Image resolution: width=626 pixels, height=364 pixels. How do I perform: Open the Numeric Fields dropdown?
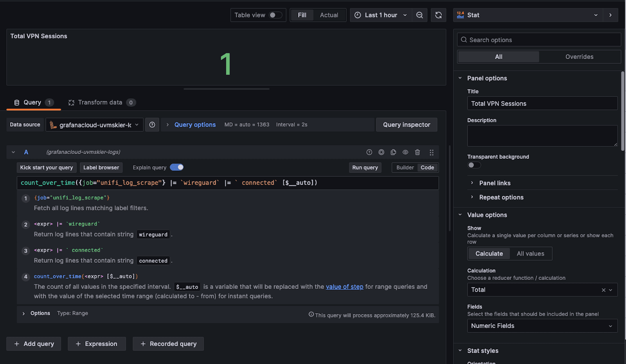542,326
